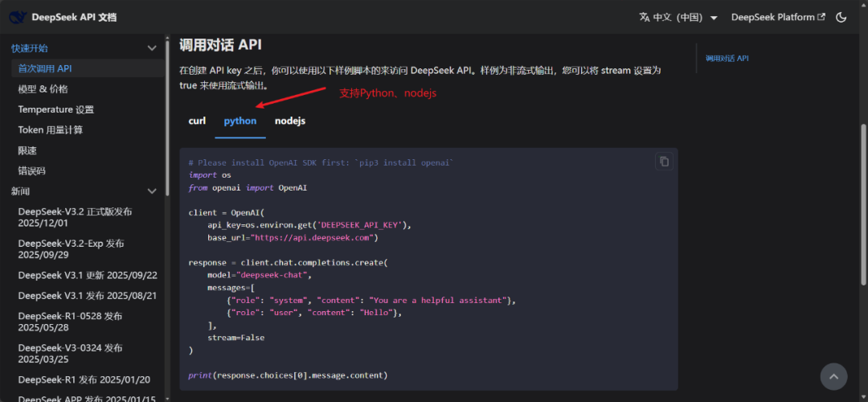
Task: Open the DeepSeek Platform external link
Action: coord(778,17)
